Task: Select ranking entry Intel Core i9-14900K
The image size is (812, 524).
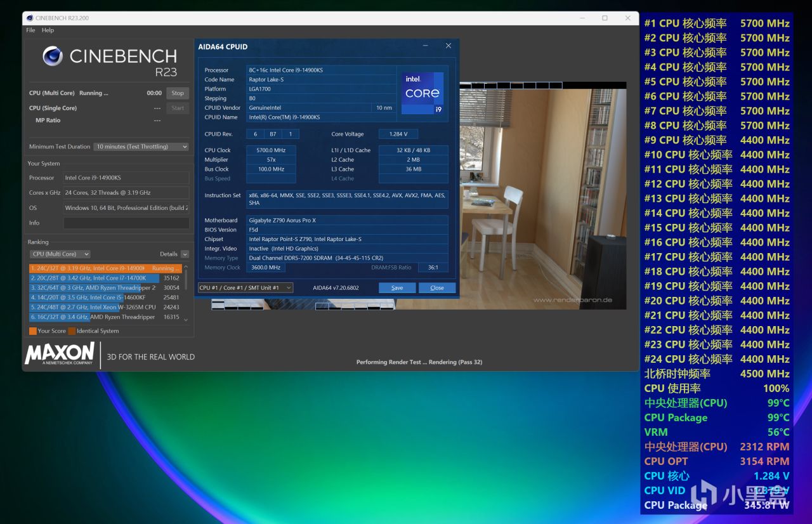Action: click(x=105, y=268)
